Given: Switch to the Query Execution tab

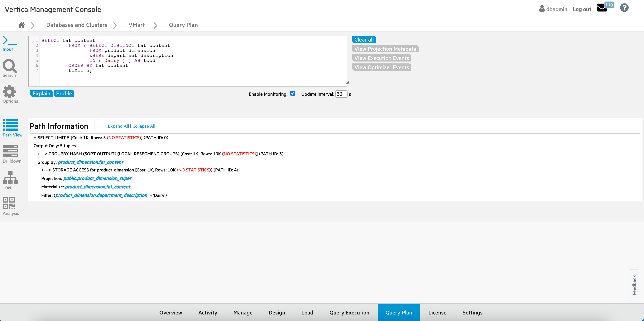Looking at the screenshot, I should 349,313.
